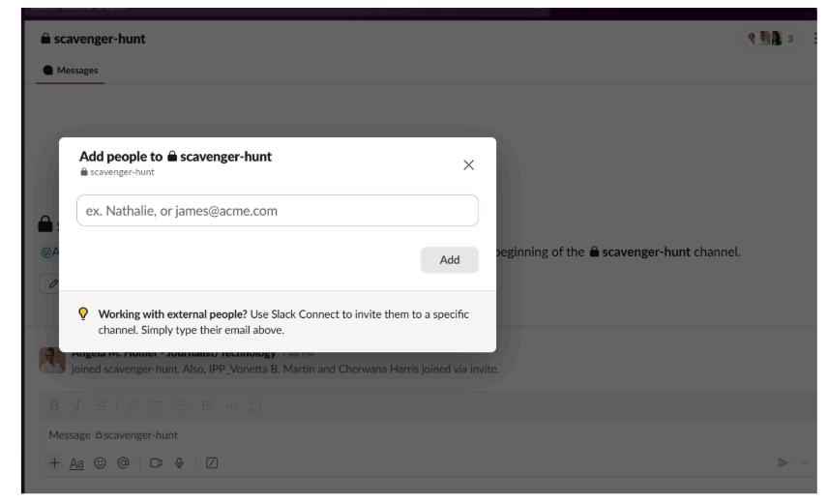Click the bold scavenger-hunt channel mention
The width and height of the screenshot is (828, 504).
pyautogui.click(x=640, y=252)
